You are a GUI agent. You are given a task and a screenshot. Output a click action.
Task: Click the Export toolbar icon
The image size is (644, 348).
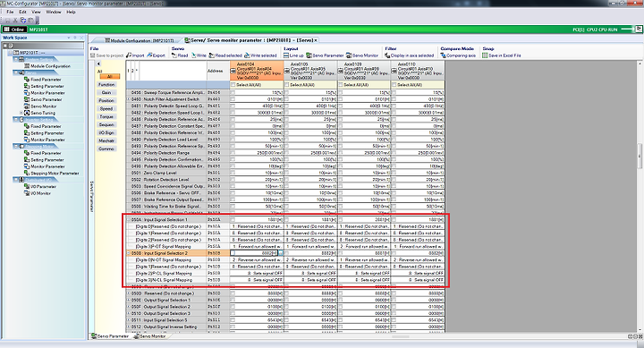pos(149,55)
